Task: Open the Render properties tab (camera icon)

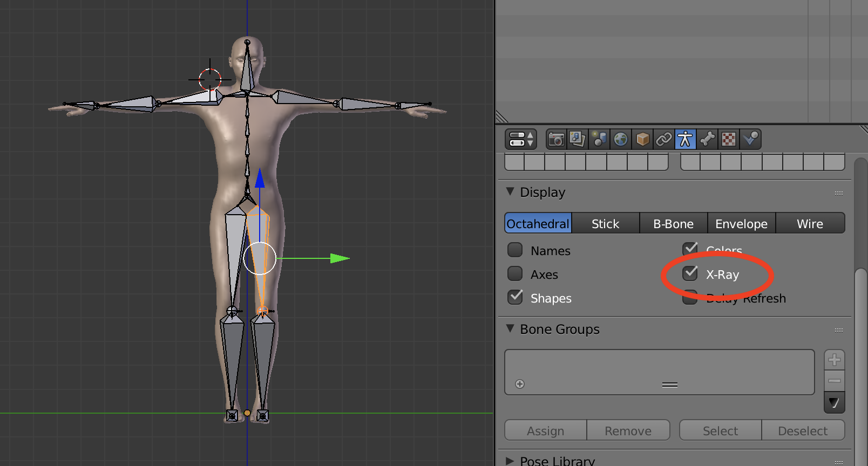Action: pos(556,139)
